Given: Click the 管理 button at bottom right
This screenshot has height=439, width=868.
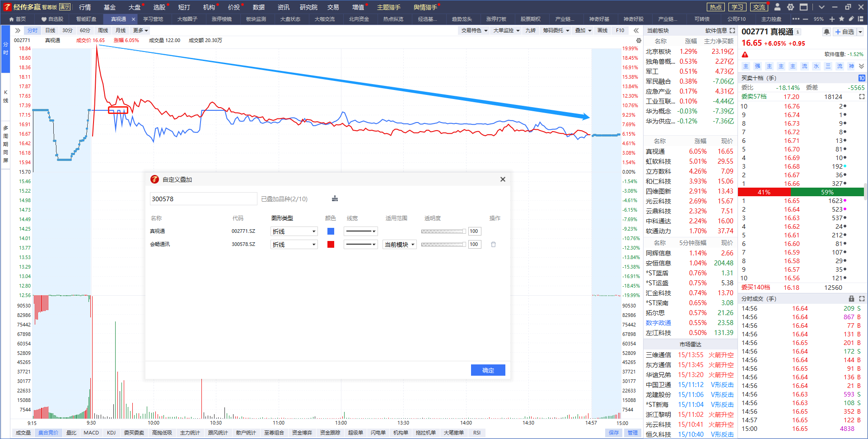Looking at the screenshot, I should pyautogui.click(x=633, y=433).
